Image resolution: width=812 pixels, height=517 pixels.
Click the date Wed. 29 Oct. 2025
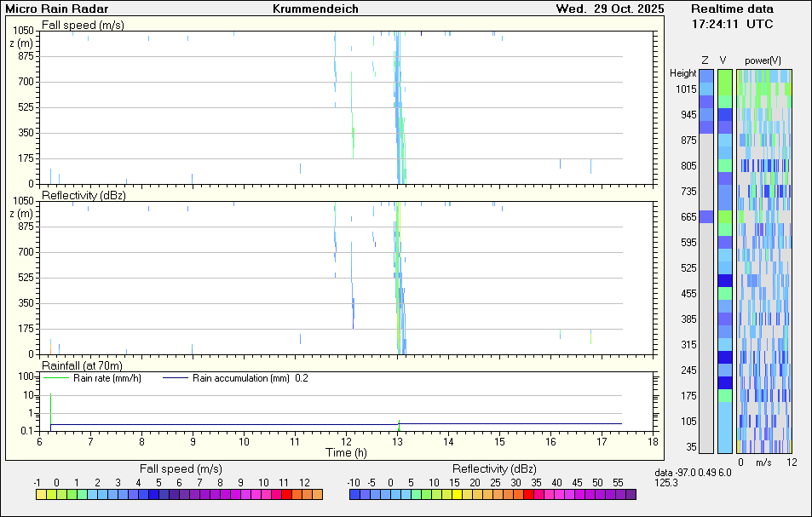tap(608, 9)
